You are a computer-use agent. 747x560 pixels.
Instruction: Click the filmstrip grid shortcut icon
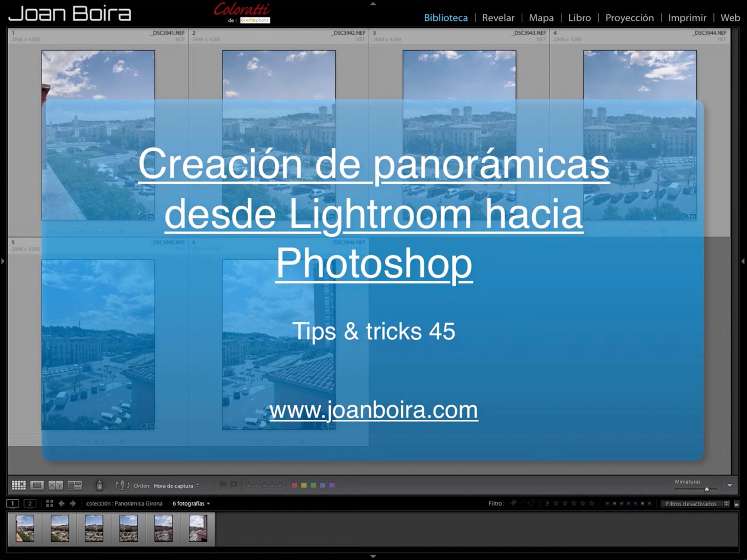(x=50, y=503)
